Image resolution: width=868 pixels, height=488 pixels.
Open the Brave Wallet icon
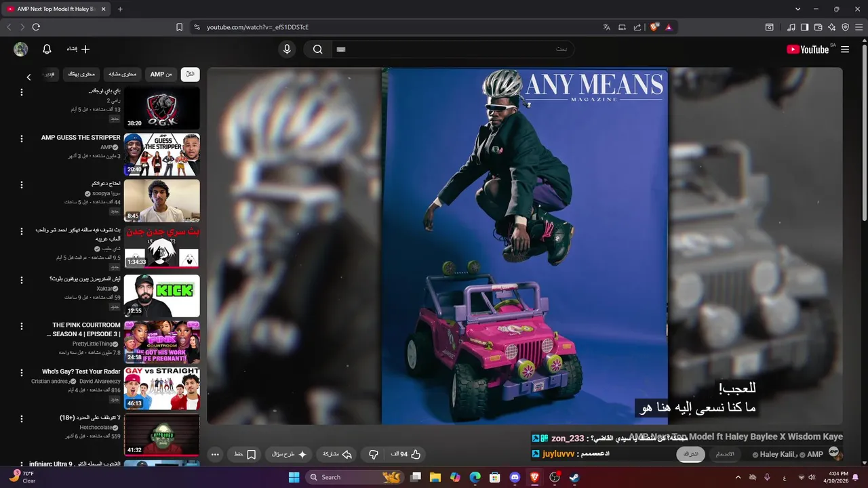tap(818, 27)
